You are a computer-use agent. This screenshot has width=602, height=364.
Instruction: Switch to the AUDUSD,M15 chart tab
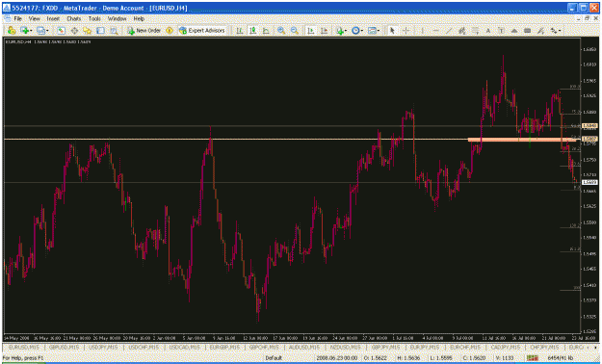[x=304, y=347]
